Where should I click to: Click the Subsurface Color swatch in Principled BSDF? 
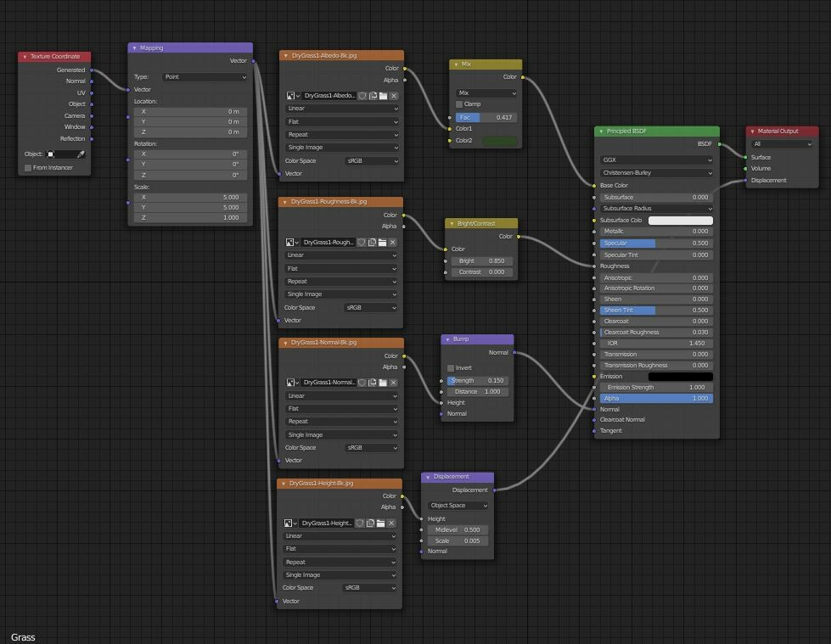pos(682,220)
